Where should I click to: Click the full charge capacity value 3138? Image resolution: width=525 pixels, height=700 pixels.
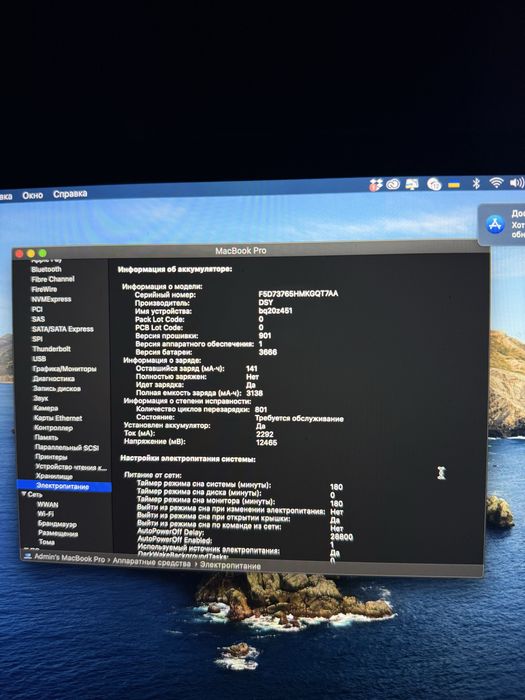pos(254,393)
